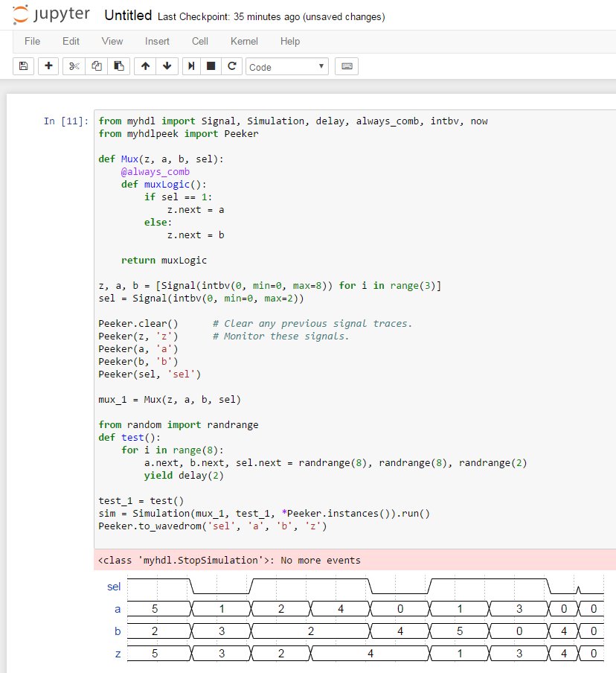The height and width of the screenshot is (673, 616).
Task: Click the 'sel = Signal(intbv(0, min=0, max=2))' line
Action: [x=201, y=298]
